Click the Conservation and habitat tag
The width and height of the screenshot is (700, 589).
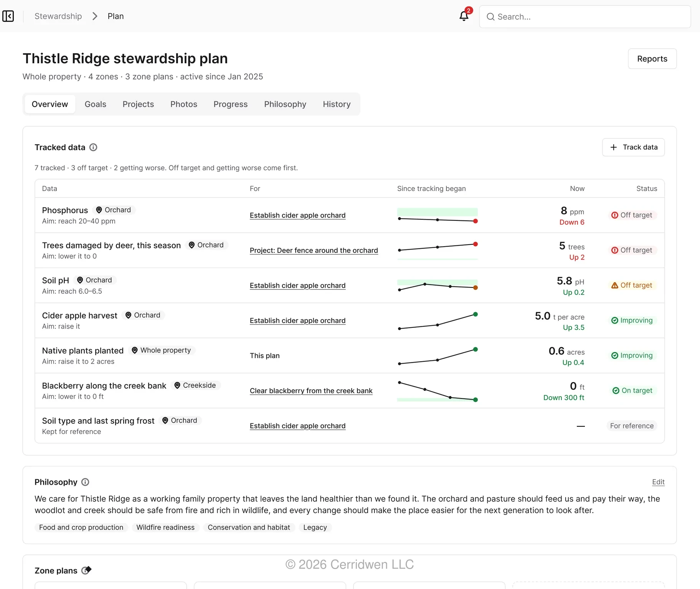pos(249,527)
